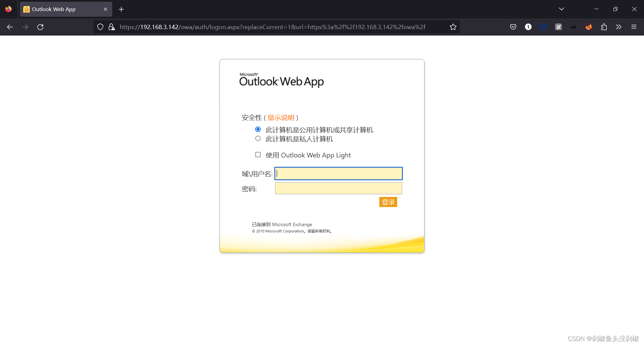Open the extension with the '1' badge
This screenshot has height=345, width=644.
click(528, 27)
